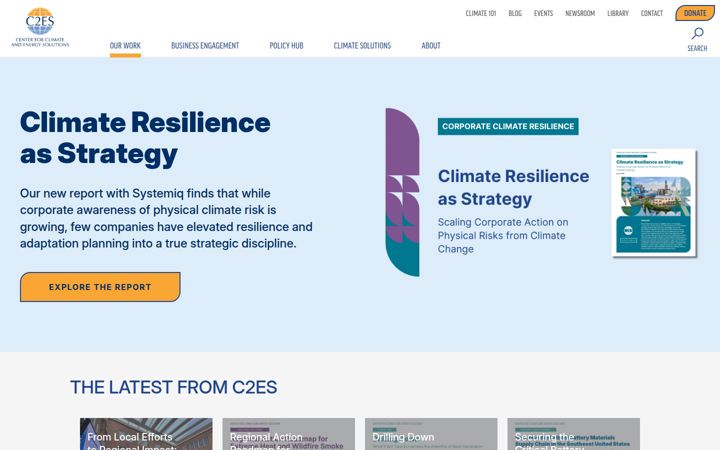Screen dimensions: 720x450
Task: Open the Regional Action Roadmap card
Action: (x=288, y=434)
